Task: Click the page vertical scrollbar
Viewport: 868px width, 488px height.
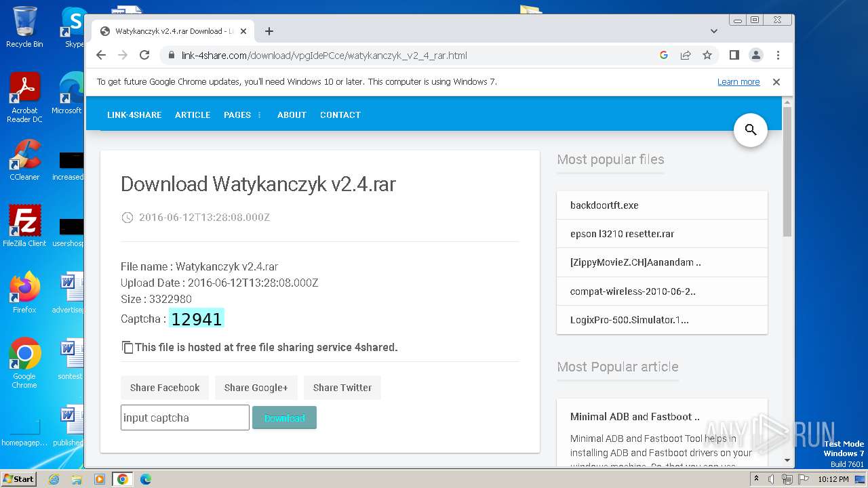Action: tap(787, 172)
